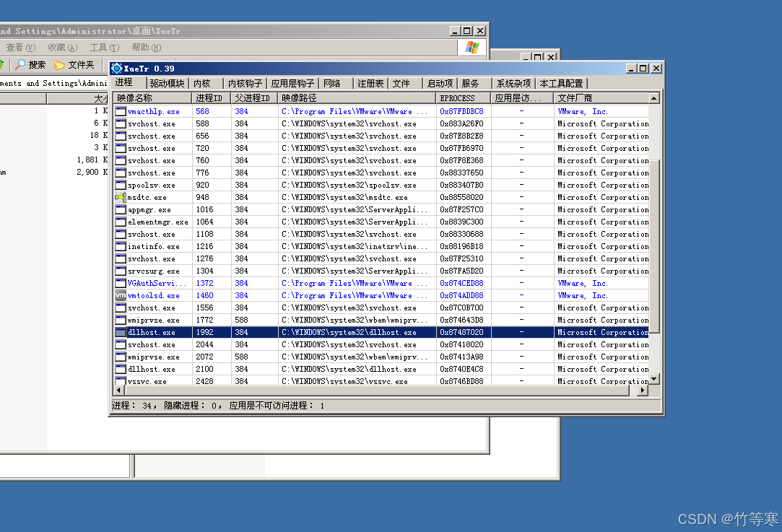Select the dllhost.exe icon with PID 1992

coord(121,333)
